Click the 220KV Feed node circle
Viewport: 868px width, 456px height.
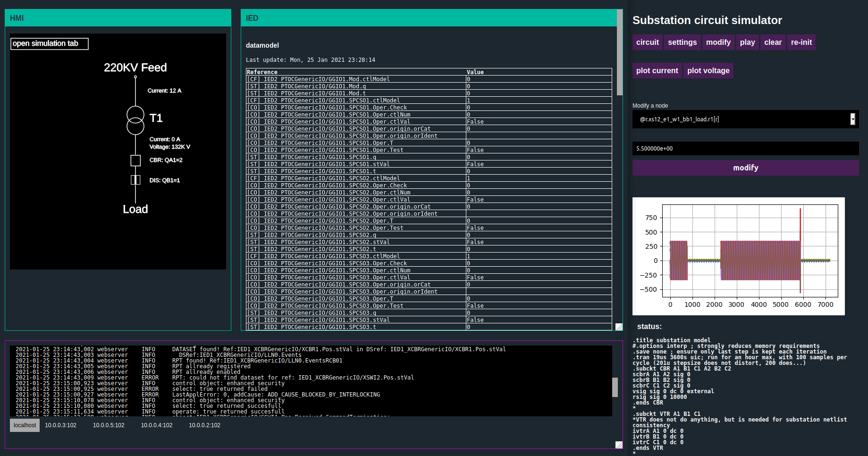pyautogui.click(x=135, y=77)
